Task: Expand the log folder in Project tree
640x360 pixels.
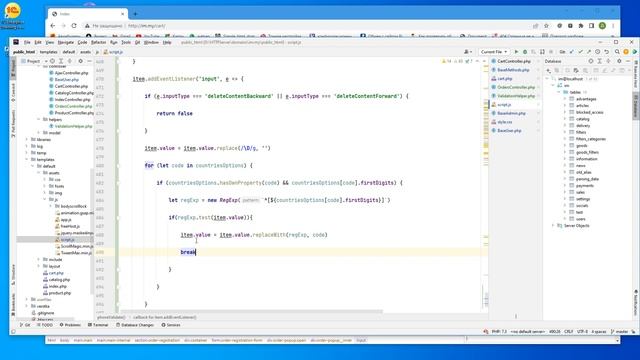Action: point(27,146)
